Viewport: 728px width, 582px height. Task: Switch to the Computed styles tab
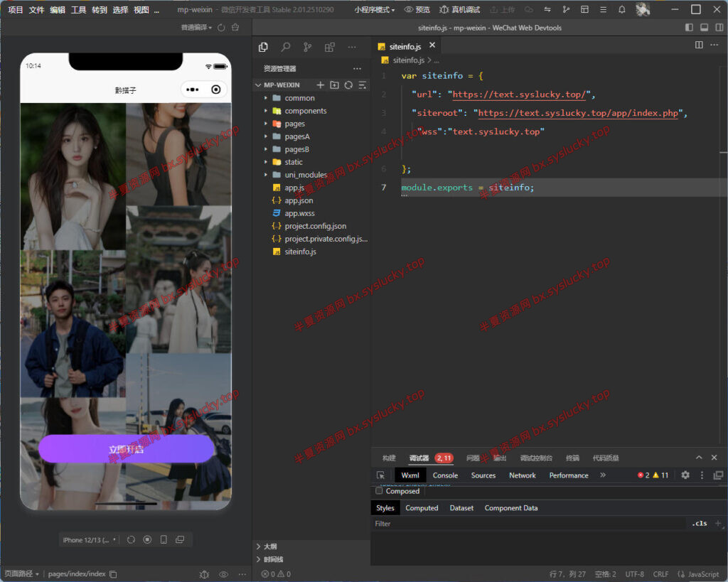pos(422,508)
